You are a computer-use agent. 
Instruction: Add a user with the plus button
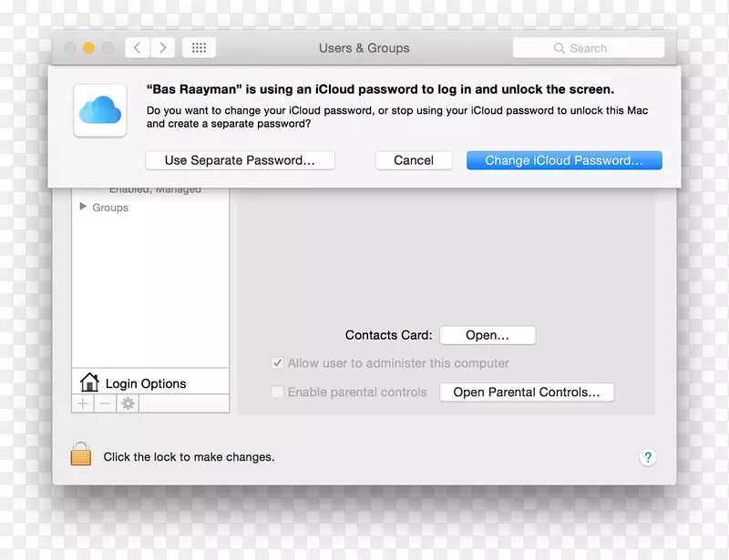tap(83, 403)
